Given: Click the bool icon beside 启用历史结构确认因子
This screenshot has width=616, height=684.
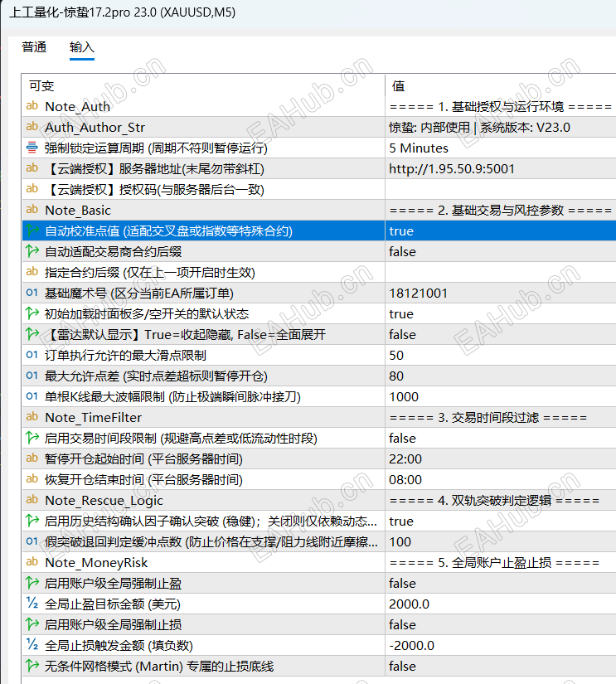Looking at the screenshot, I should pyautogui.click(x=32, y=521).
